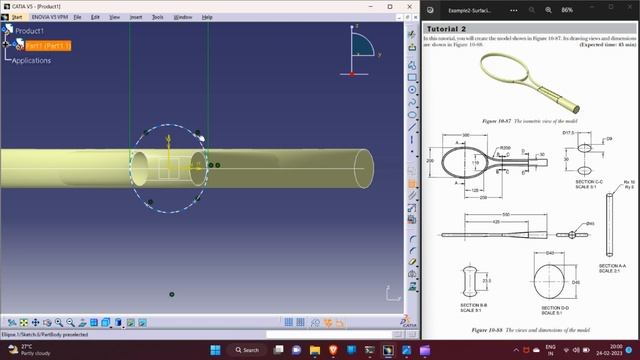The height and width of the screenshot is (360, 640).
Task: Select Part1 (Part1.1) tree node
Action: click(x=48, y=46)
